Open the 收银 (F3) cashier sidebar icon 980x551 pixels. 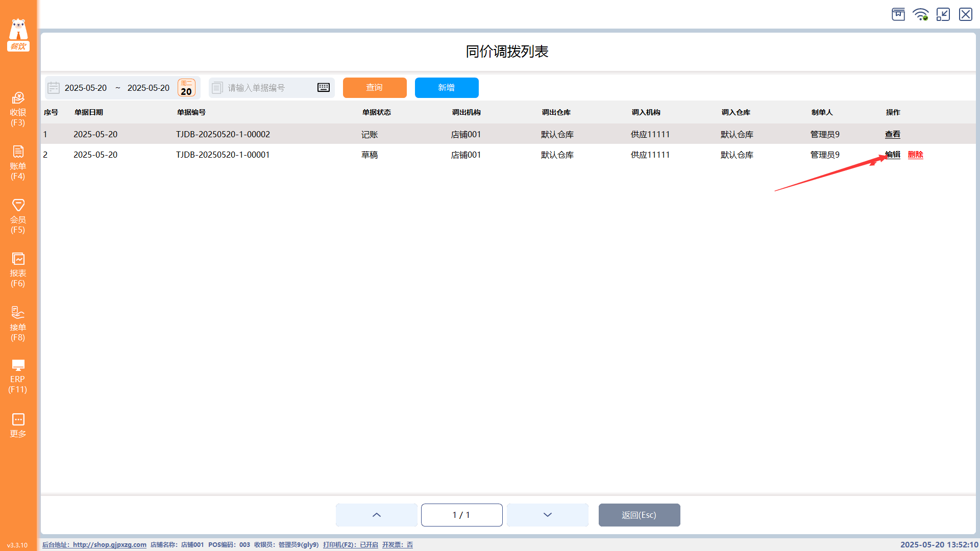[x=18, y=109]
